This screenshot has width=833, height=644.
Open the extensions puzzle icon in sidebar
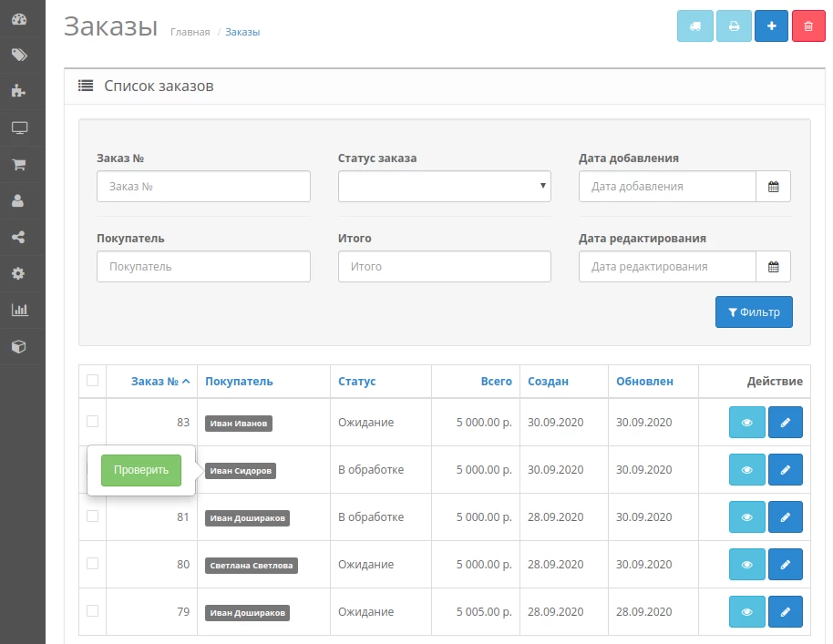click(18, 91)
